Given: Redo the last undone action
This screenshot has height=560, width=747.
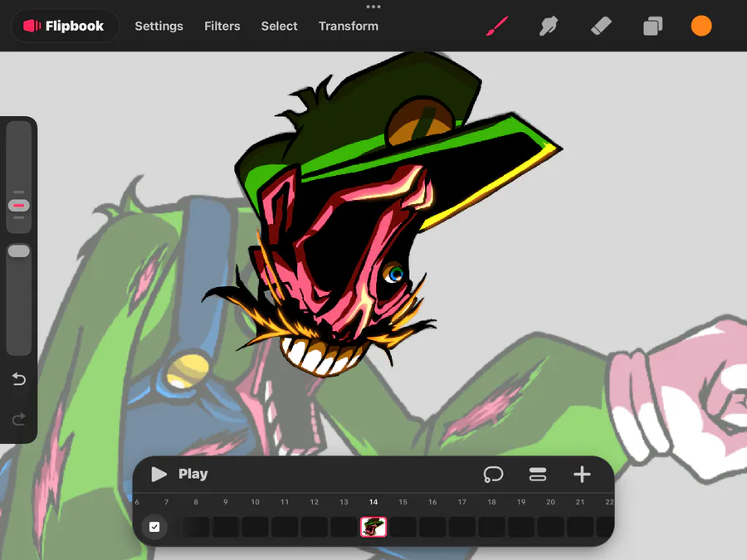Looking at the screenshot, I should point(18,419).
